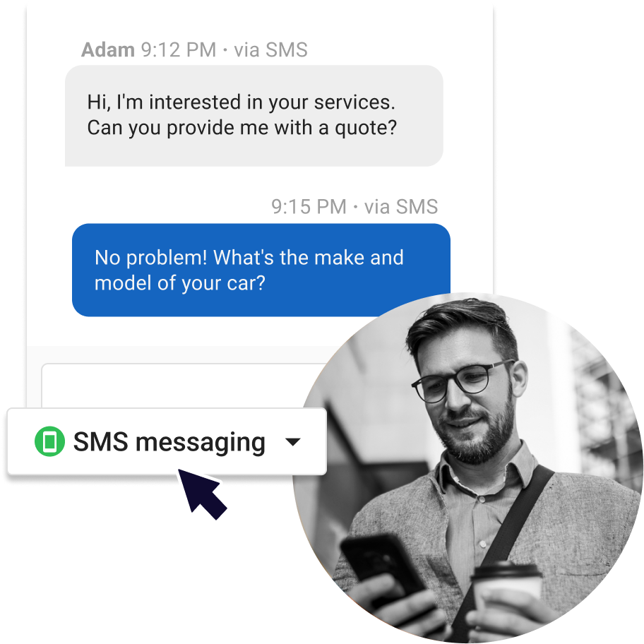The image size is (644, 644).
Task: Click the text "Can you provide me with a quote?"
Action: [x=242, y=128]
